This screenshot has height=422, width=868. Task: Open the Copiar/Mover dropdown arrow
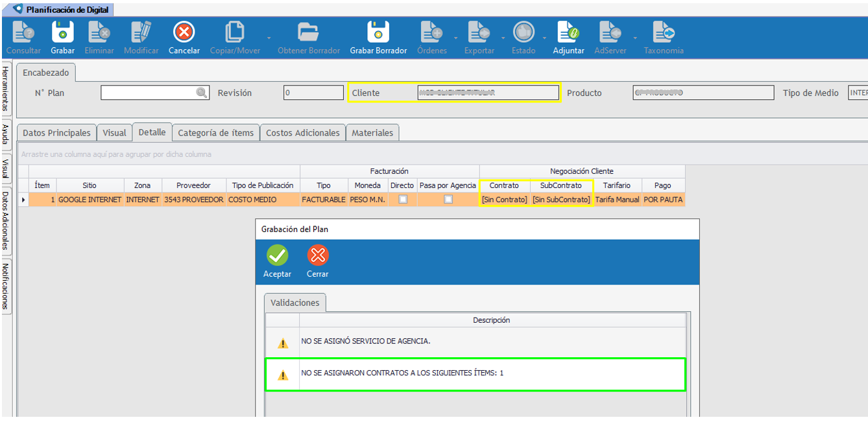(269, 38)
